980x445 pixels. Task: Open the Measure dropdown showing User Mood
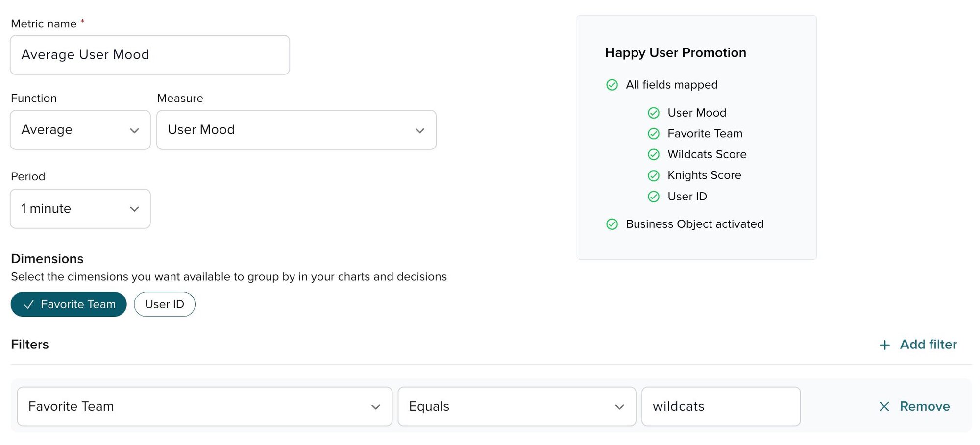pos(296,130)
